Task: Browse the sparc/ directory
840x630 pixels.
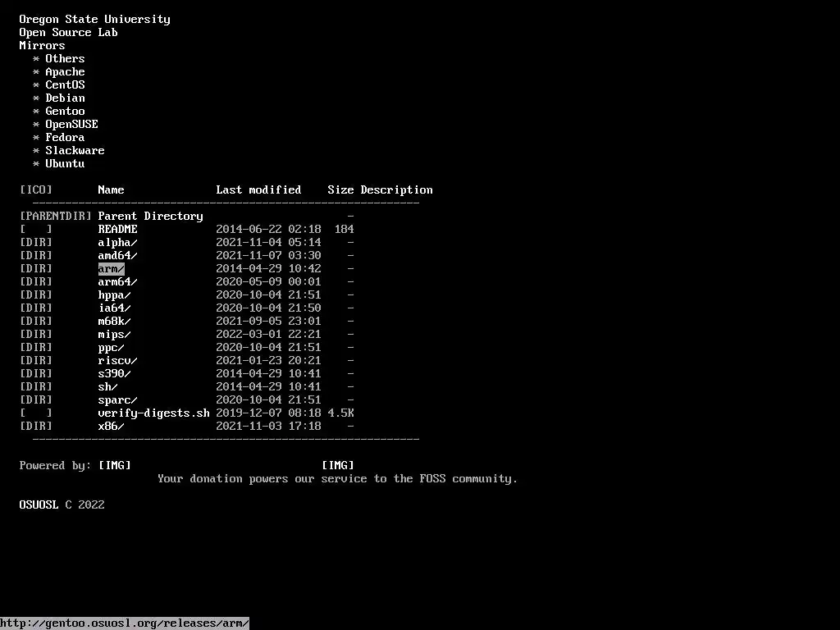Action: tap(117, 399)
